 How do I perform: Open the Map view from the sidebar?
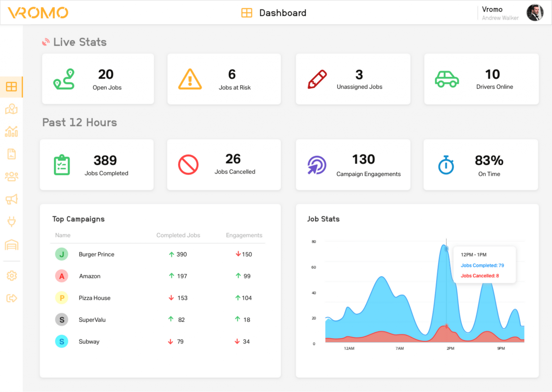[x=12, y=109]
